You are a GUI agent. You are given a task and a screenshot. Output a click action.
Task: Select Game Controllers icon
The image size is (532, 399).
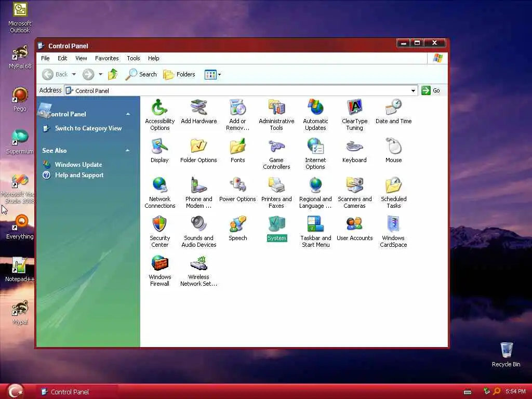point(276,154)
